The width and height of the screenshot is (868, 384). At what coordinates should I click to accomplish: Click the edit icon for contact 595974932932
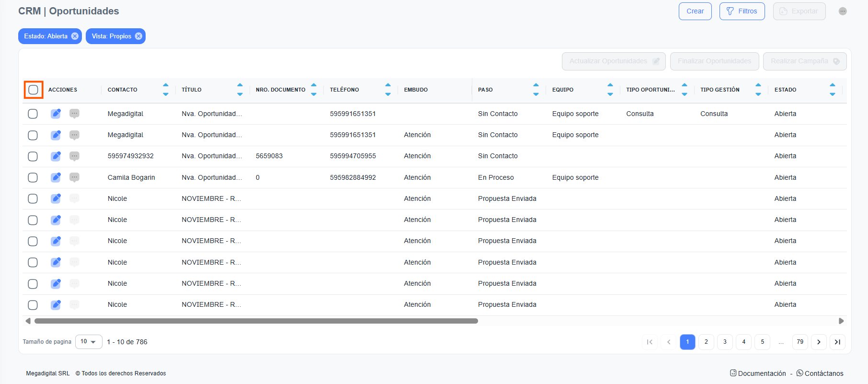[56, 156]
